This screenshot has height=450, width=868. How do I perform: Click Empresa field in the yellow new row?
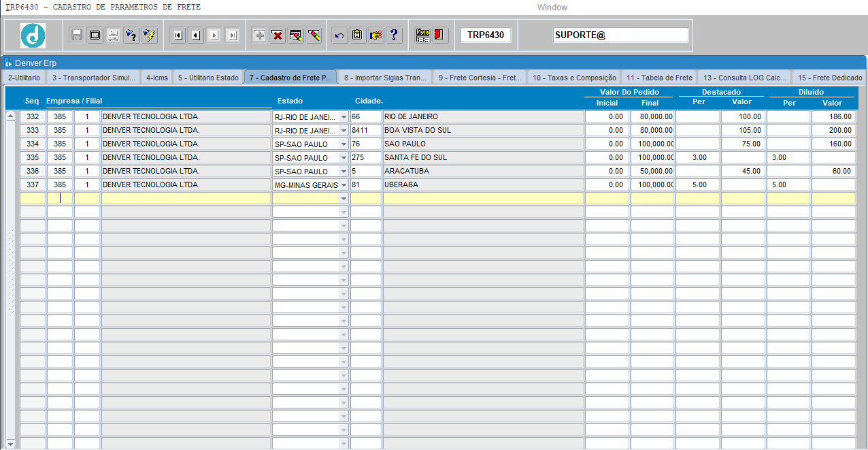pyautogui.click(x=60, y=198)
